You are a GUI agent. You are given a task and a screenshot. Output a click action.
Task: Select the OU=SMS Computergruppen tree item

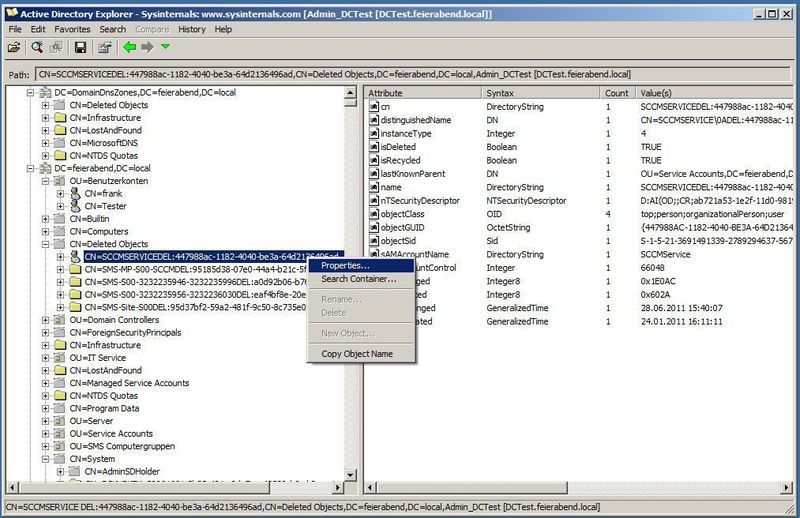[122, 447]
